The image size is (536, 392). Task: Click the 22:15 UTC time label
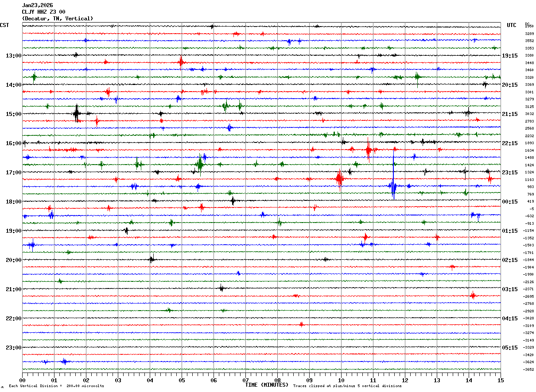pyautogui.click(x=509, y=143)
